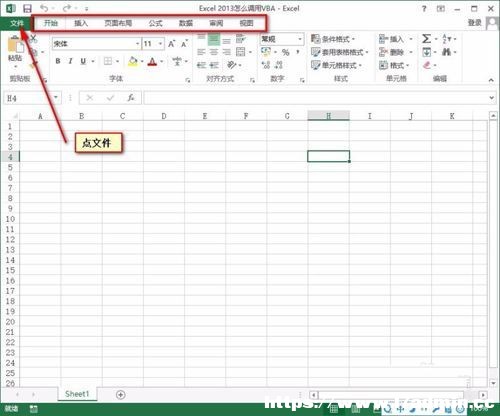This screenshot has height=416, width=500.
Task: Expand the formula bar chevron
Action: click(492, 98)
